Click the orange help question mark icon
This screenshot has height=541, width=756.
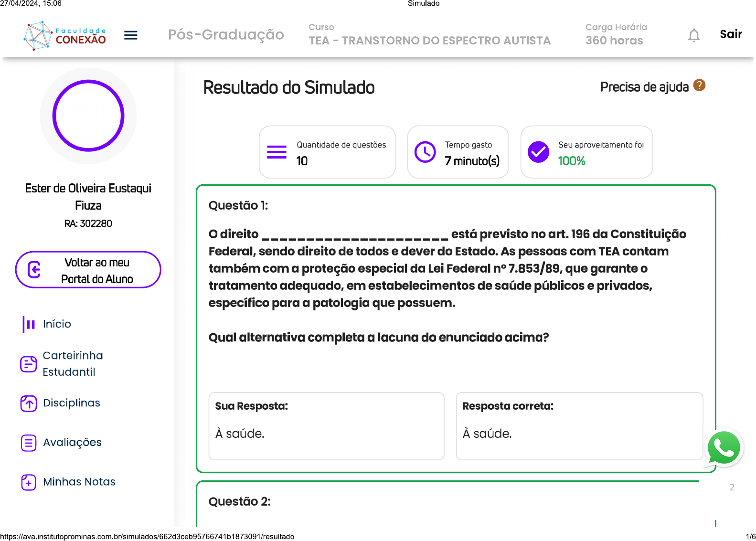tap(699, 85)
